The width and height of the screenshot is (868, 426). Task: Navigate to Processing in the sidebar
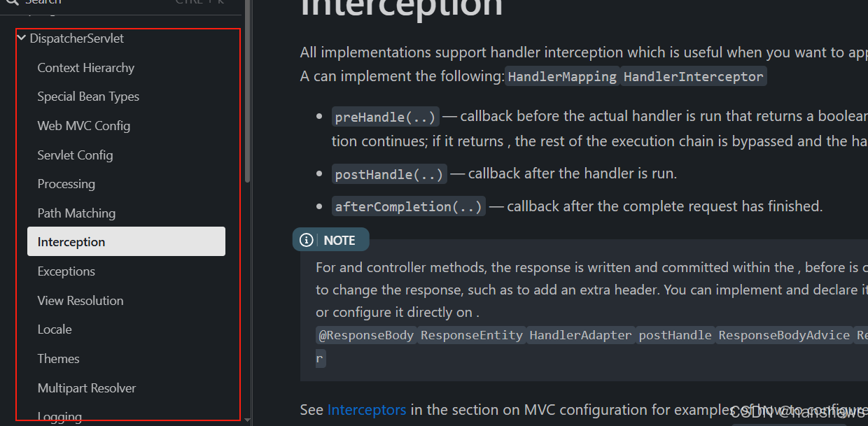coord(66,184)
